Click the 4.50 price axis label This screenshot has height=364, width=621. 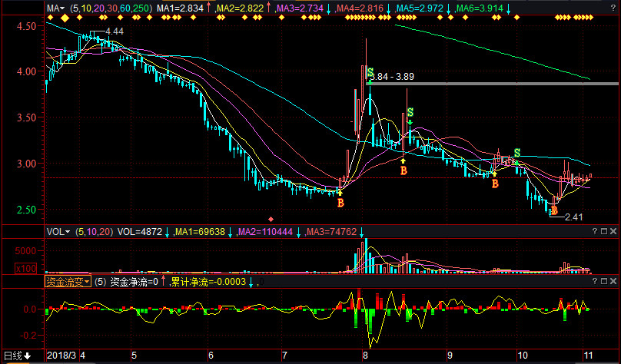pos(27,26)
